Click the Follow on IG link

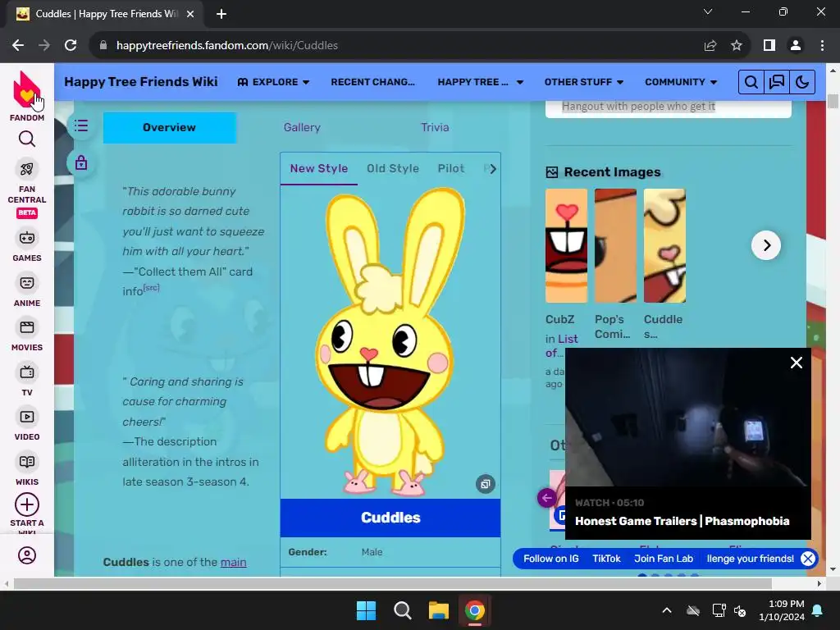point(551,559)
